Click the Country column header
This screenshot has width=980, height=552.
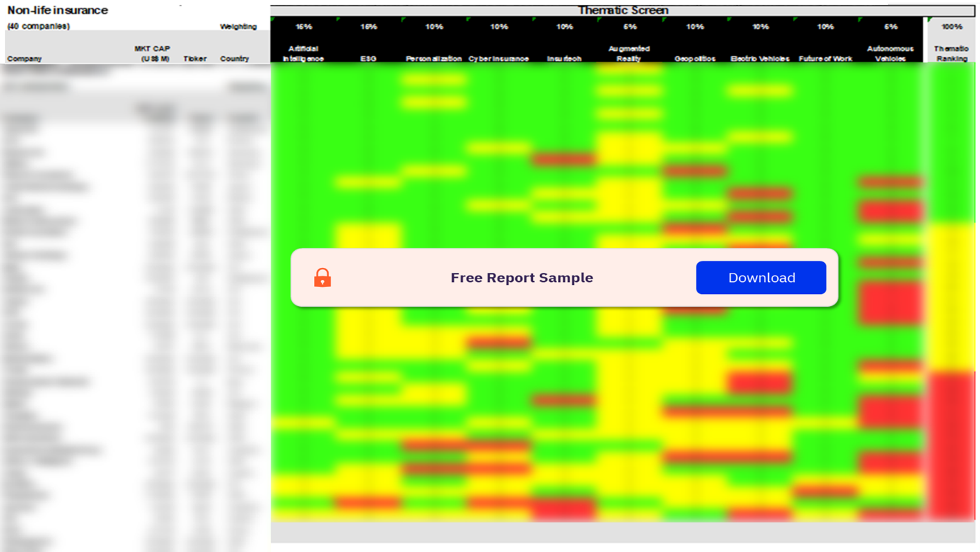tap(234, 58)
